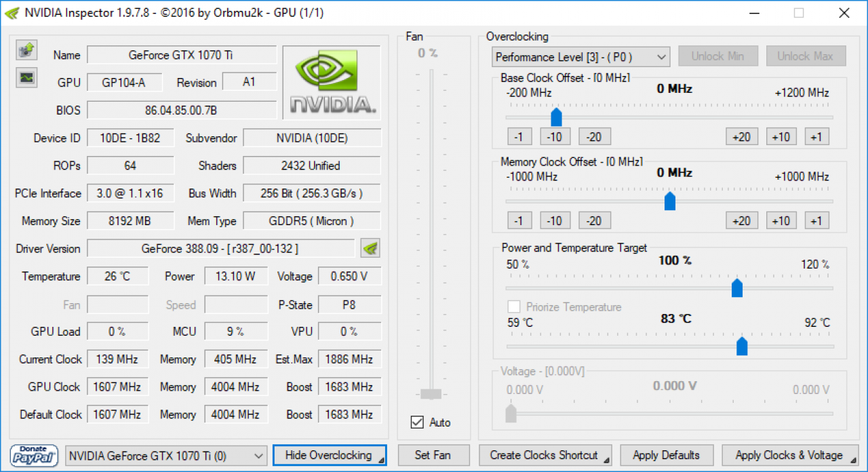Click the Power Target slider handle
868x472 pixels.
(737, 288)
